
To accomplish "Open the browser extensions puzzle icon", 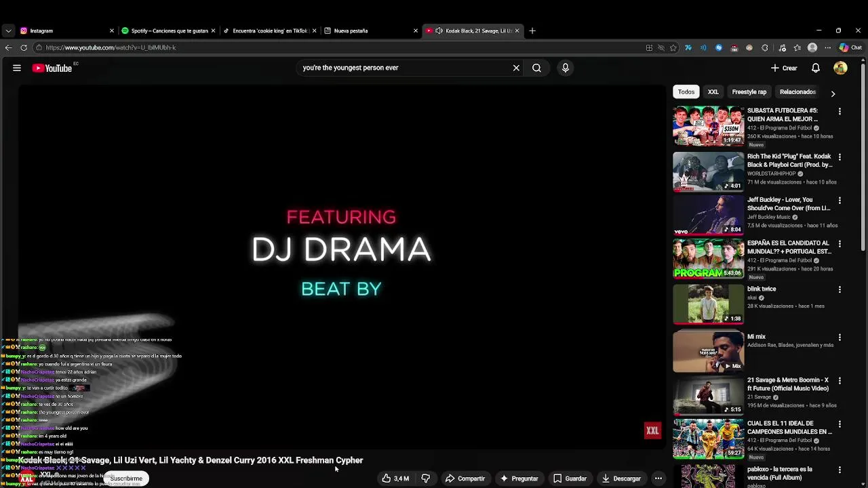I will point(765,47).
